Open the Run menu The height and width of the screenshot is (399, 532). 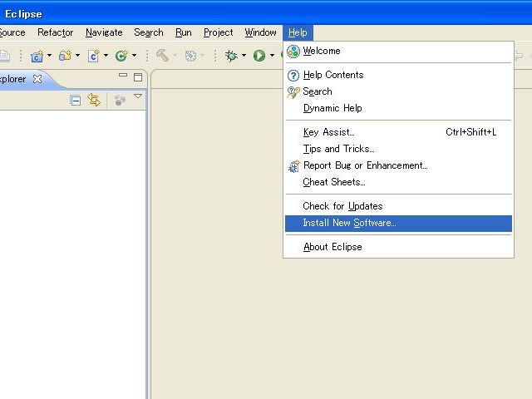(x=184, y=32)
